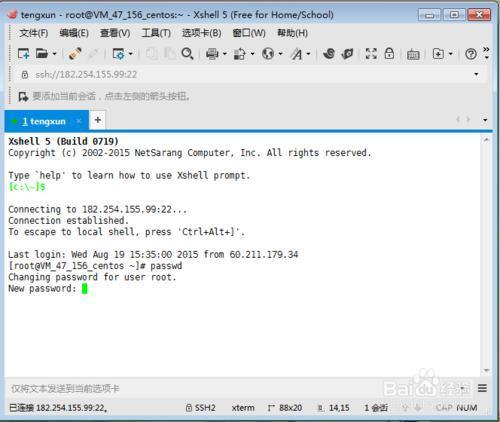Open the 选项卡(B) menu

point(201,33)
